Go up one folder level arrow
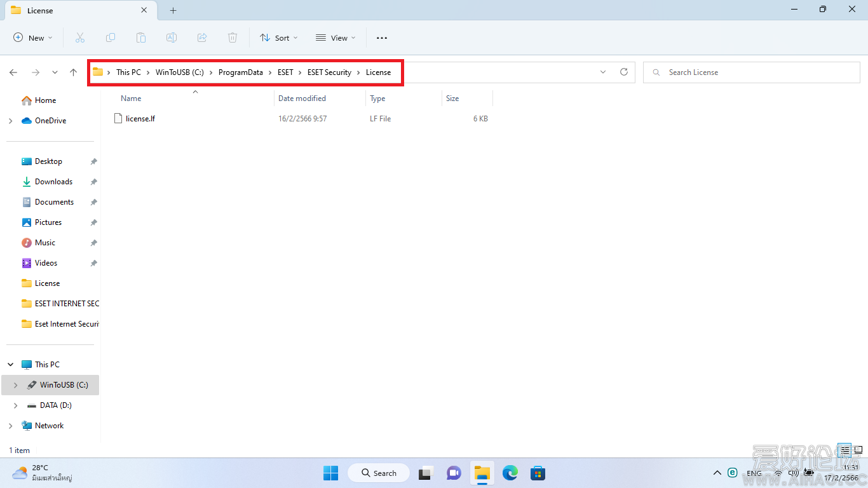 (x=74, y=72)
